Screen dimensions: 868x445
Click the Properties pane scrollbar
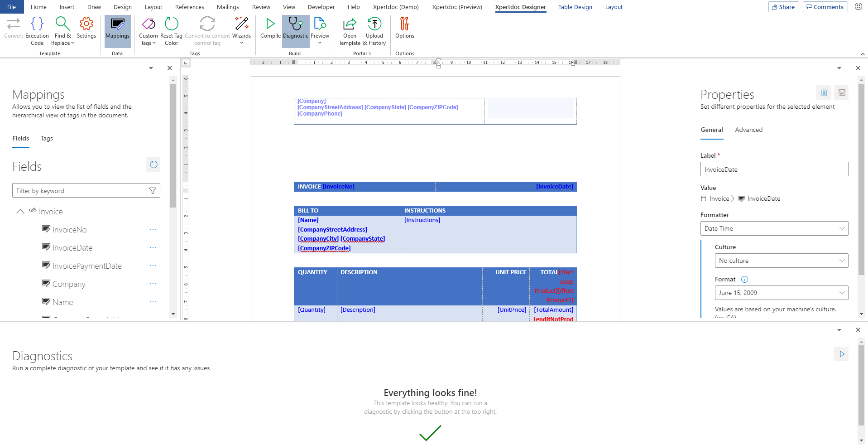861,179
